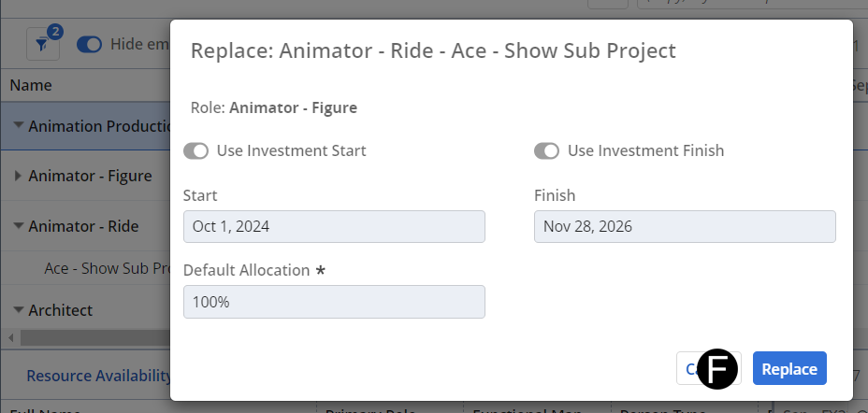Toggle the Hide empty switch
Screen dimensions: 868x413
click(89, 44)
